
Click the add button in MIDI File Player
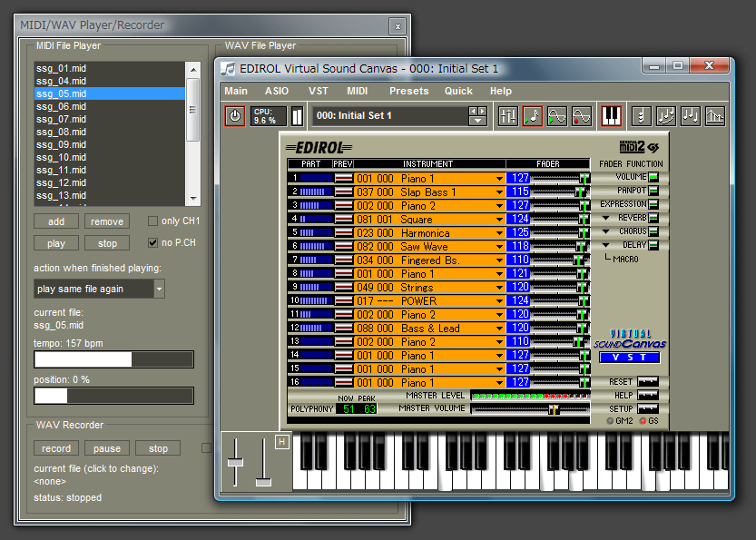(x=56, y=221)
